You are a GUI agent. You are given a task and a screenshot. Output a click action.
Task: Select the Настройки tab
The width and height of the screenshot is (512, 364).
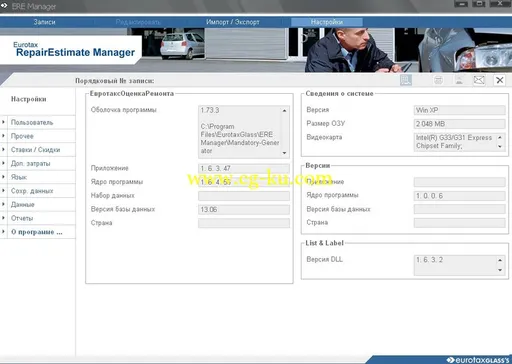tap(327, 22)
